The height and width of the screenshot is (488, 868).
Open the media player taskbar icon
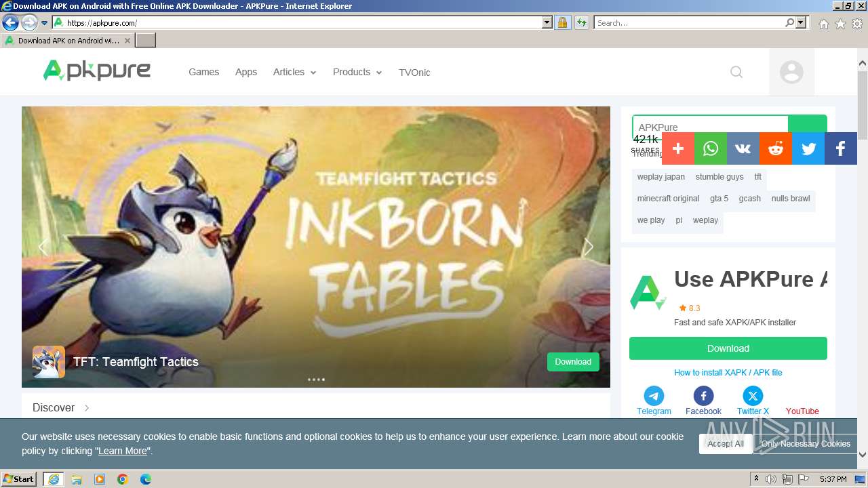tap(100, 479)
